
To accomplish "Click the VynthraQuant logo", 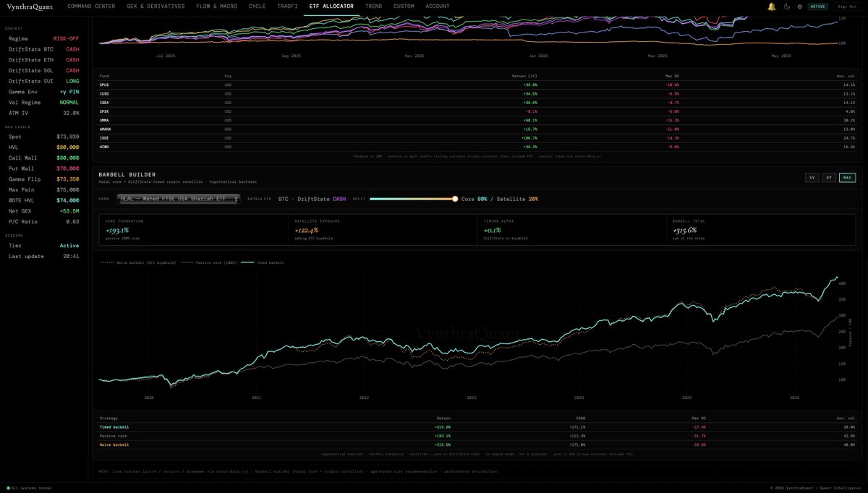I will coord(28,6).
